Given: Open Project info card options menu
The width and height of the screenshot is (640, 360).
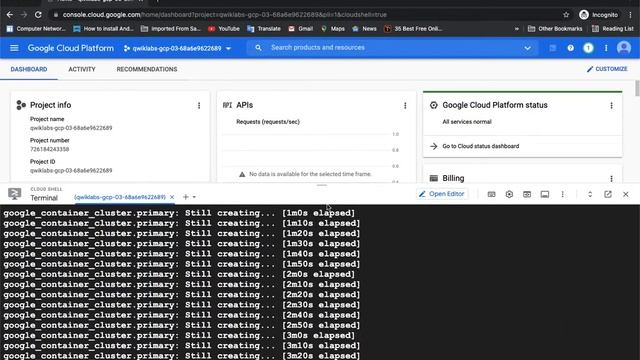Looking at the screenshot, I should (199, 106).
